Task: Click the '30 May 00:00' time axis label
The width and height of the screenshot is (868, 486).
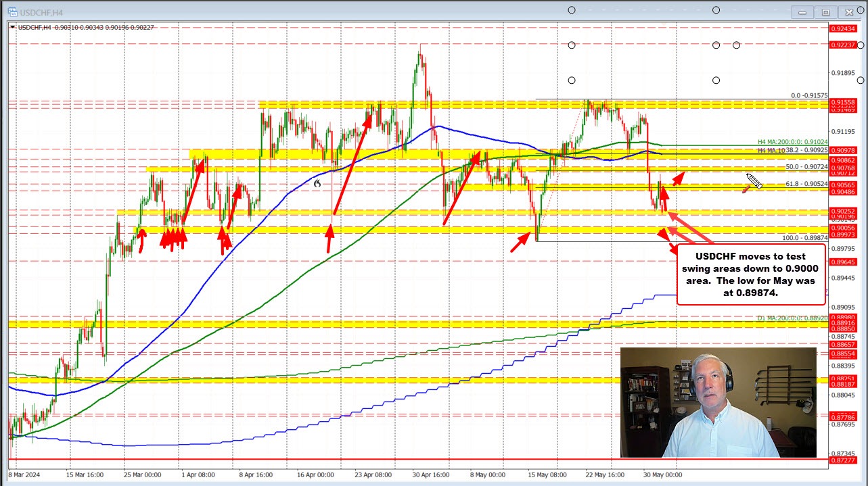Action: (662, 475)
